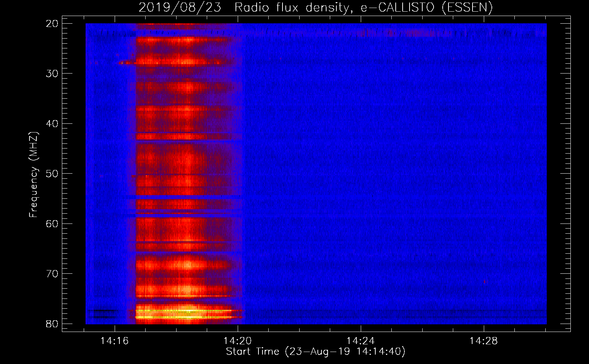
Task: Click the 40 MHz frequency label
Action: click(52, 124)
